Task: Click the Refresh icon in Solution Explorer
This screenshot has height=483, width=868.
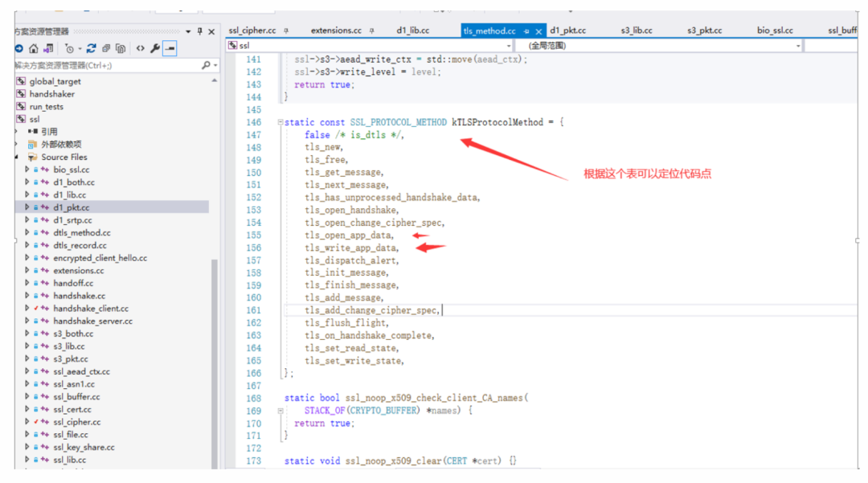Action: [x=92, y=47]
